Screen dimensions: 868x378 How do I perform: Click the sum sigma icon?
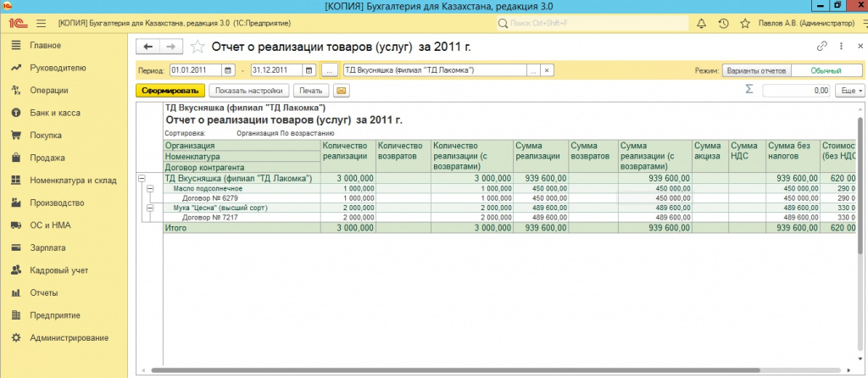point(749,90)
